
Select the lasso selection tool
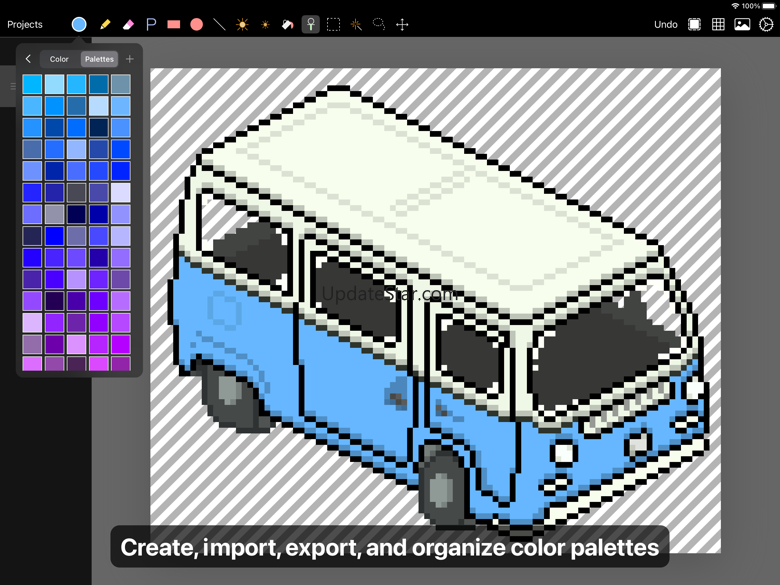[379, 24]
